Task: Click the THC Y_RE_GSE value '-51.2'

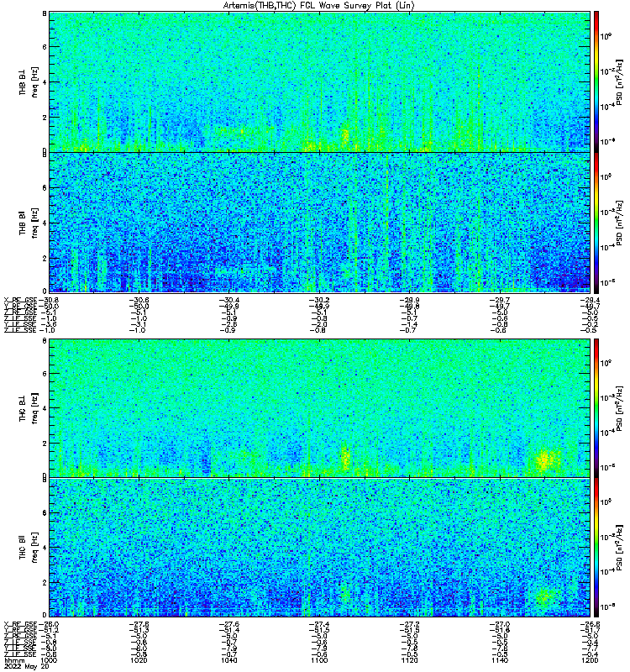Action: [x=49, y=630]
